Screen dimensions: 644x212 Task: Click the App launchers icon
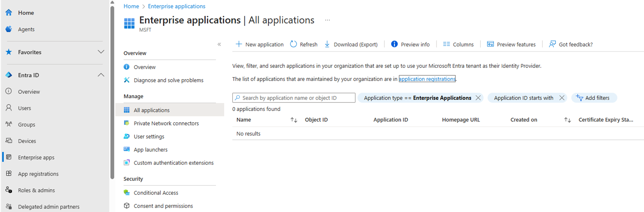tap(127, 149)
